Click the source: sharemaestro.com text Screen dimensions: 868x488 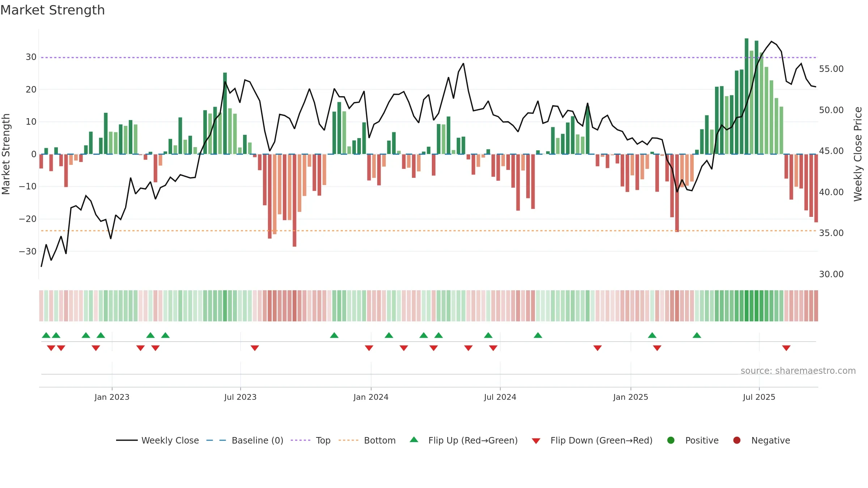pyautogui.click(x=798, y=371)
